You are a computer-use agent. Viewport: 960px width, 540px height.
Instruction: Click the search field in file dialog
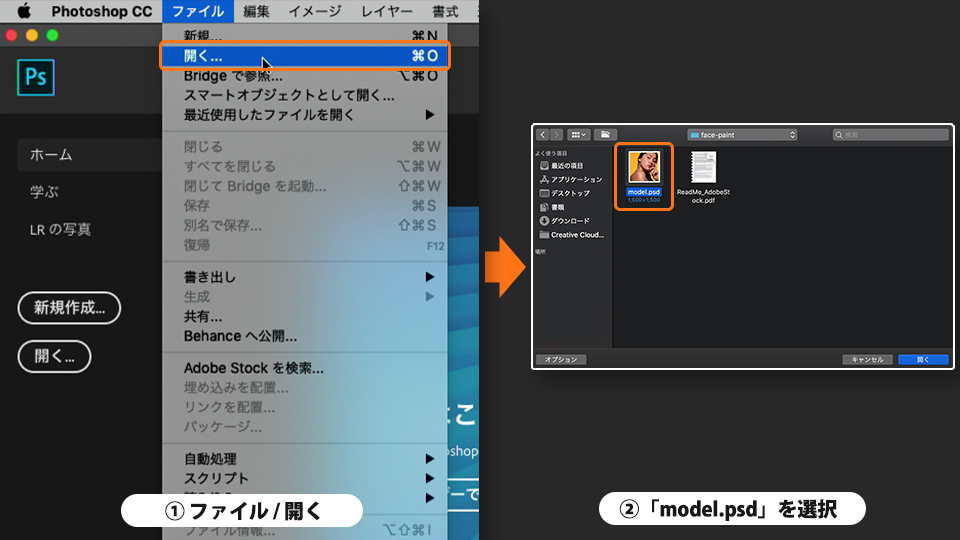click(x=891, y=135)
